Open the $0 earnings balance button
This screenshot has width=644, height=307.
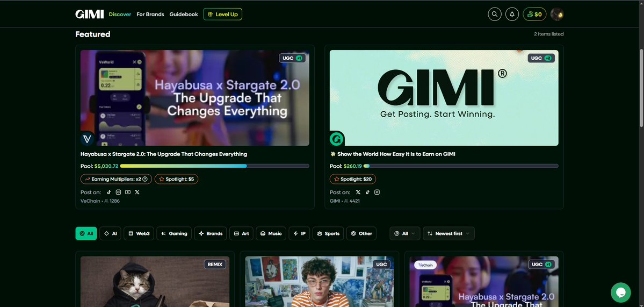coord(534,15)
